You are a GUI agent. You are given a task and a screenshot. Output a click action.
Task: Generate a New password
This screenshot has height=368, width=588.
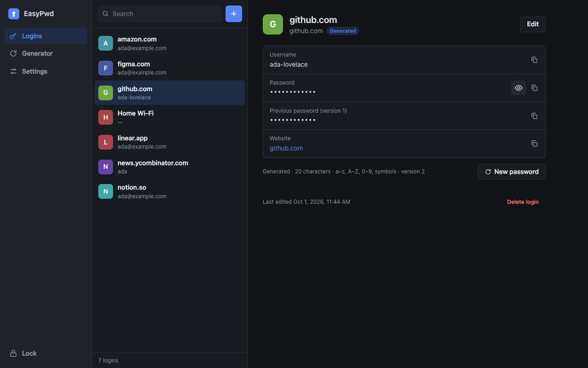pyautogui.click(x=512, y=172)
